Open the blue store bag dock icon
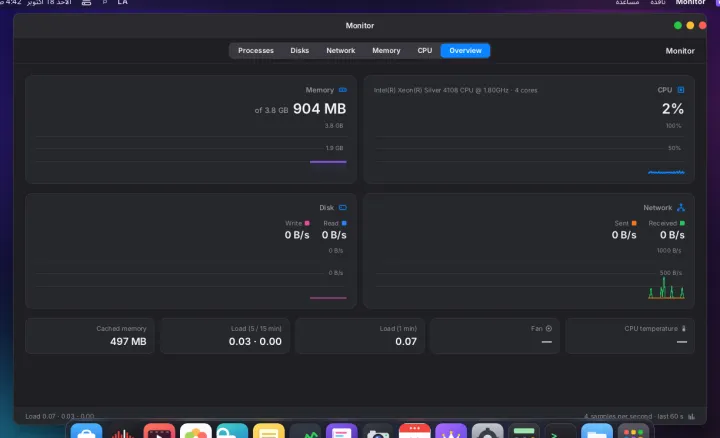Image resolution: width=720 pixels, height=438 pixels. tap(86, 432)
